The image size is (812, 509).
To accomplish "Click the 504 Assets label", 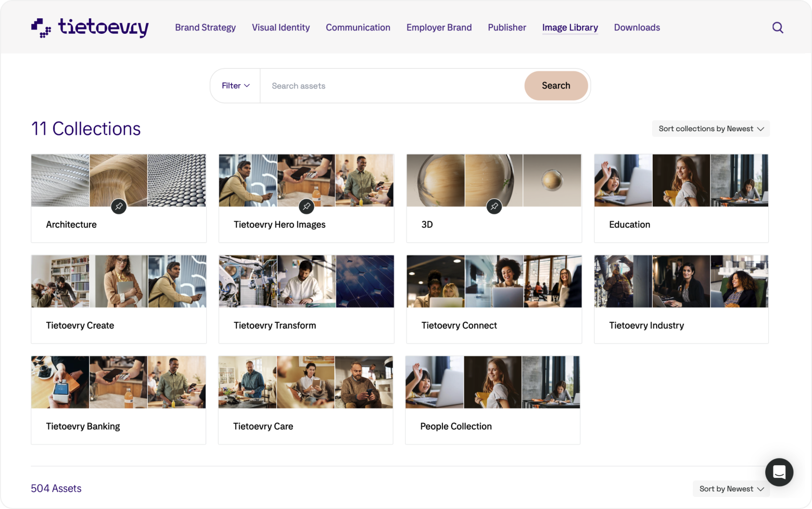I will tap(56, 489).
